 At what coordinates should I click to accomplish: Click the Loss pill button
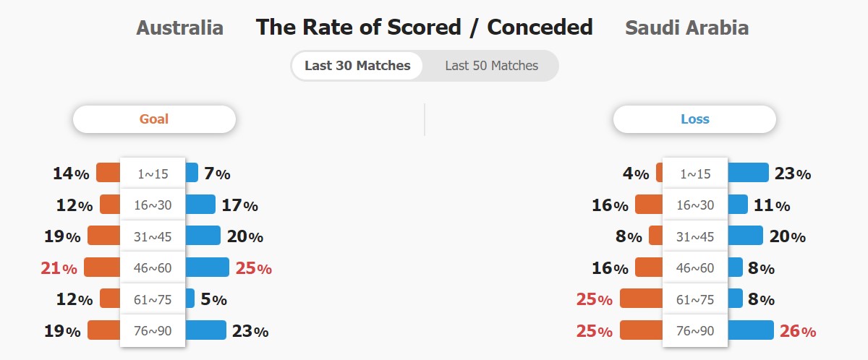point(694,119)
